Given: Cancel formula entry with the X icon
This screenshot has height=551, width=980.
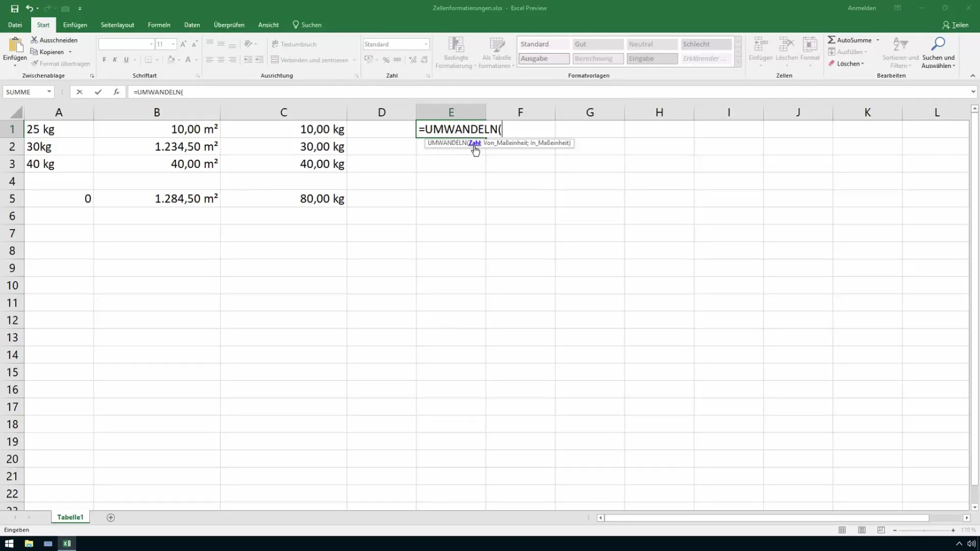Looking at the screenshot, I should (80, 92).
